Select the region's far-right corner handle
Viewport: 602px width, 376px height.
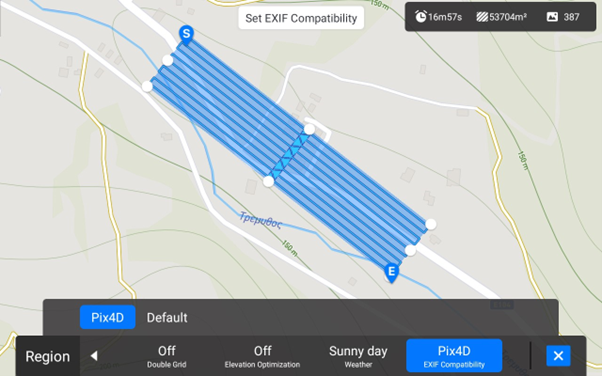point(431,224)
